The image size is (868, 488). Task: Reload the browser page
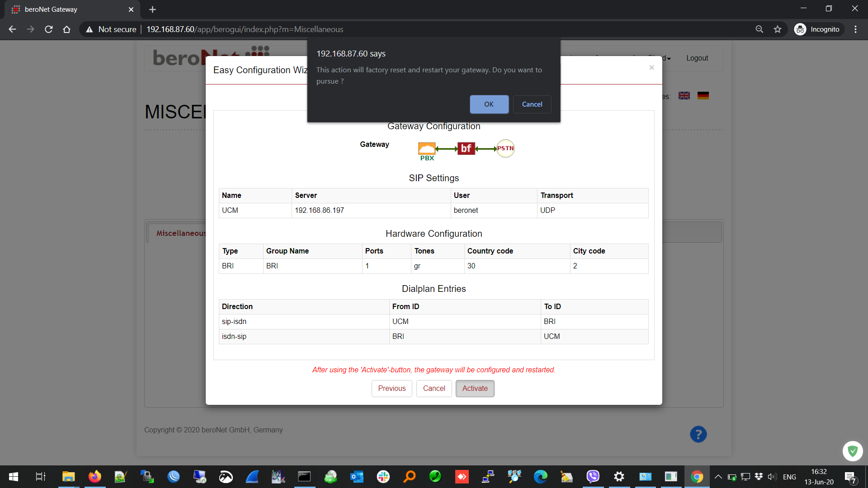(49, 29)
